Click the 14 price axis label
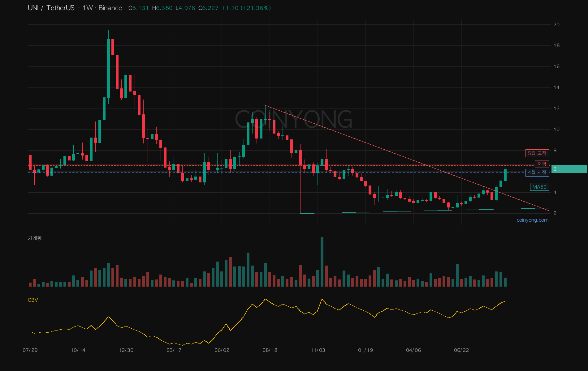 pos(556,87)
